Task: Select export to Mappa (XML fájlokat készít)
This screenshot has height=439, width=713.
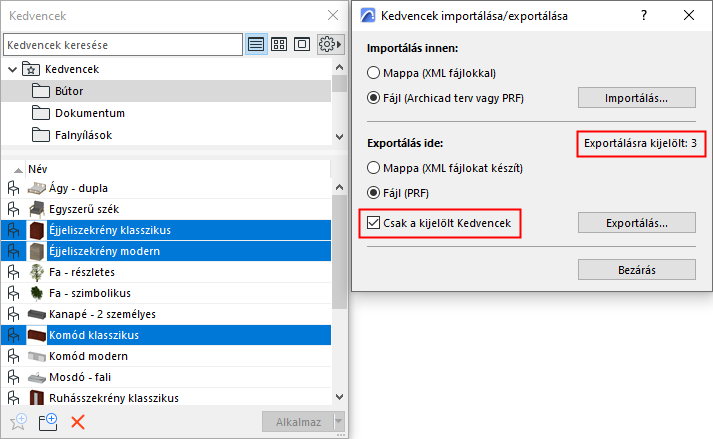Action: tap(374, 167)
